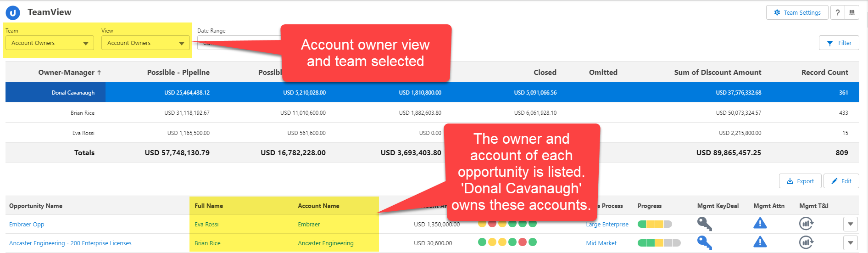Click Mgmt T&I chart icon on Ancaster row
This screenshot has height=253, width=868.
[806, 242]
